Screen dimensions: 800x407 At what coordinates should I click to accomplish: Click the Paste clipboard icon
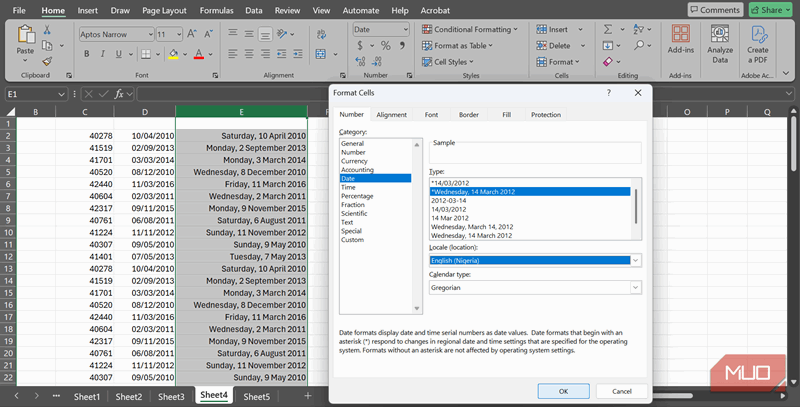[x=25, y=35]
